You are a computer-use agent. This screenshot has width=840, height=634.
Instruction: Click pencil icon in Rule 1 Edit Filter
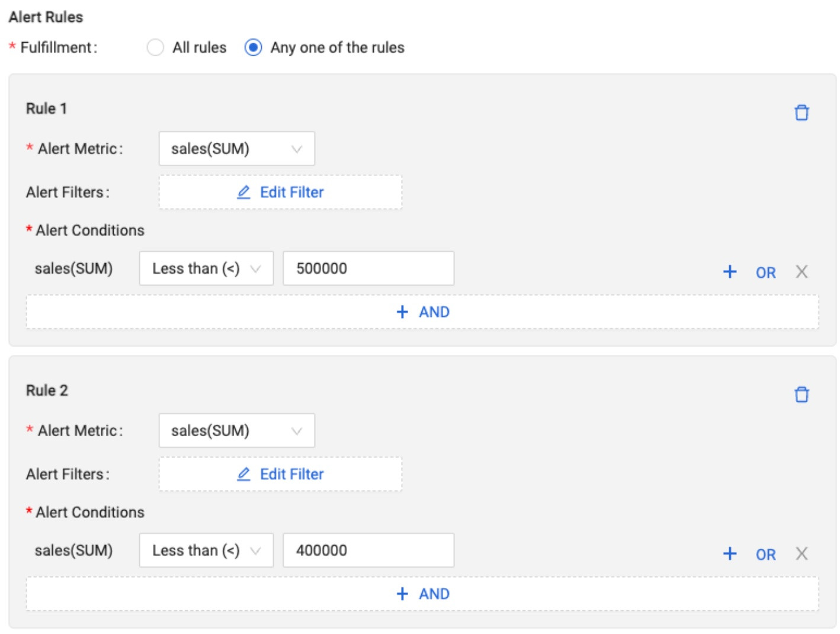pyautogui.click(x=243, y=193)
